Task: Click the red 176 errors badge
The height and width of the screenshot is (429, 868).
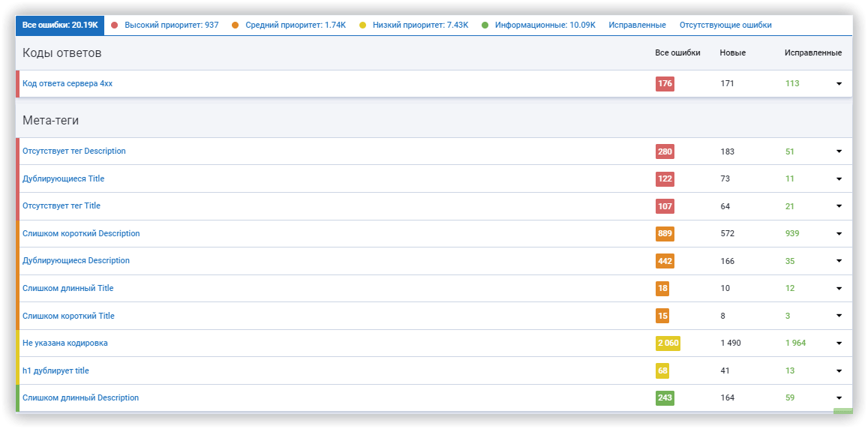Action: pos(665,83)
